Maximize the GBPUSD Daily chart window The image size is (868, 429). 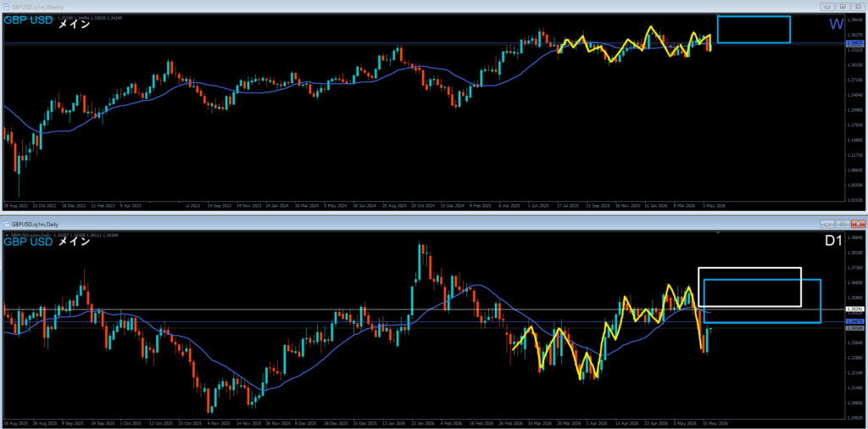click(x=843, y=224)
